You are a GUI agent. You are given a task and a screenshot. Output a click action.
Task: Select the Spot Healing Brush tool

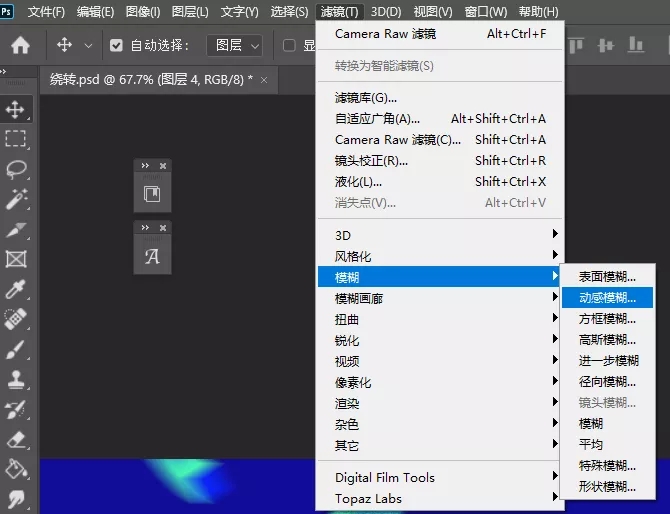[x=15, y=319]
